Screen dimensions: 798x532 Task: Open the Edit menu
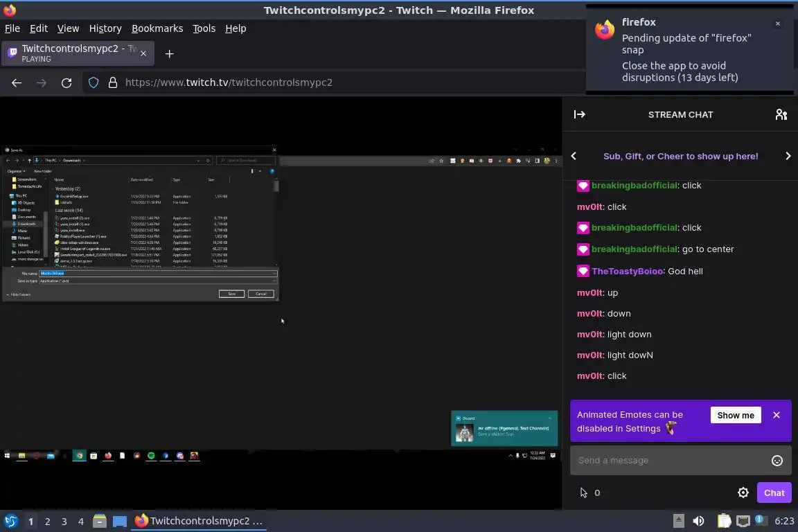click(x=39, y=28)
